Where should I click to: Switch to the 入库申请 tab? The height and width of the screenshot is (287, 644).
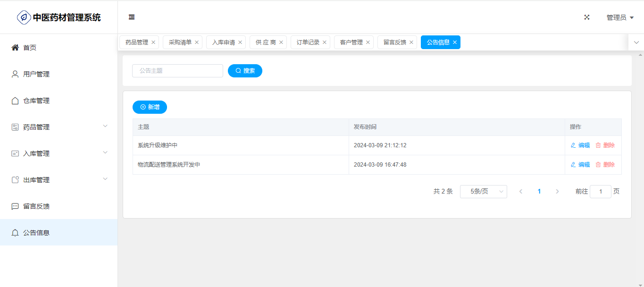(223, 42)
